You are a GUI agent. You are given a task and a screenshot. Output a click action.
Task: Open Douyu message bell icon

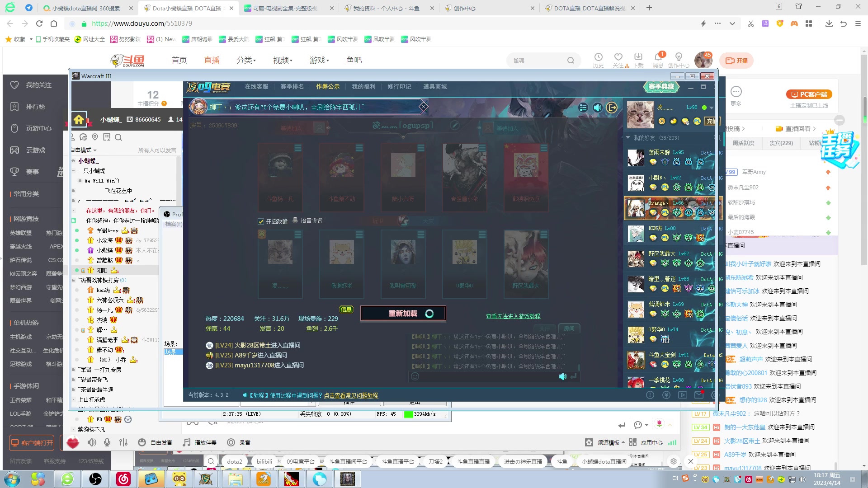[658, 57]
